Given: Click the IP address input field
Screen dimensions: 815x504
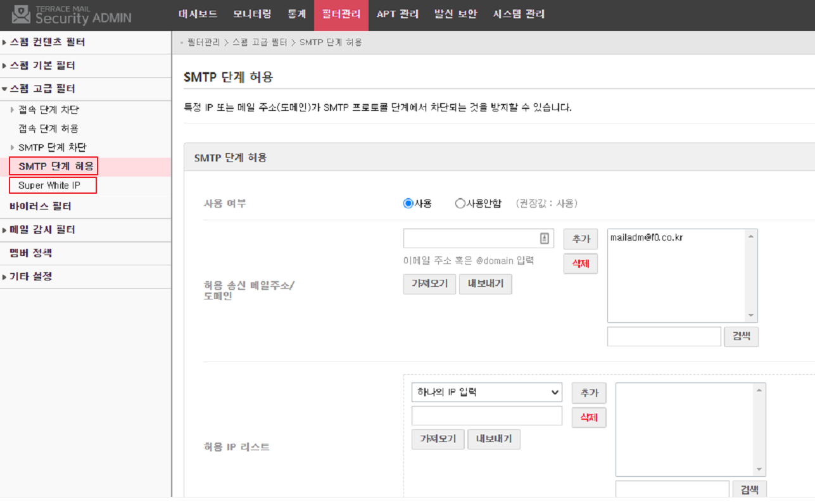Looking at the screenshot, I should tap(486, 416).
